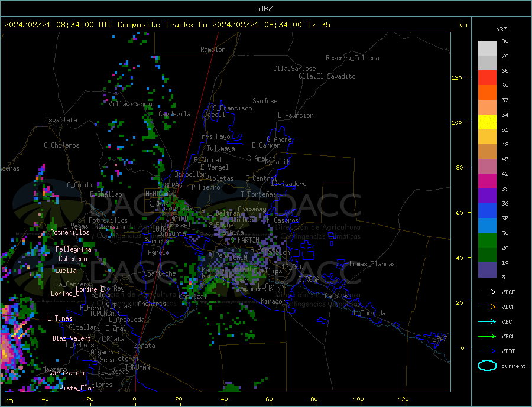Click the L_PAZ map label

coord(438,339)
